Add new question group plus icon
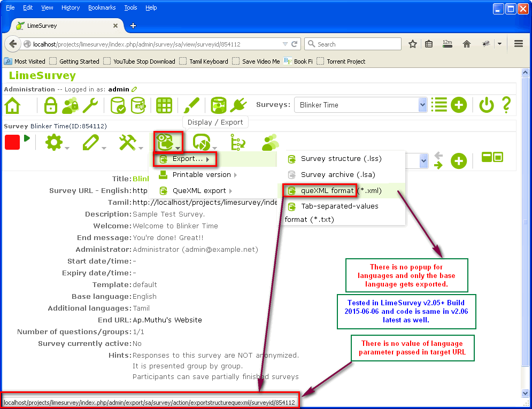 pos(459,161)
